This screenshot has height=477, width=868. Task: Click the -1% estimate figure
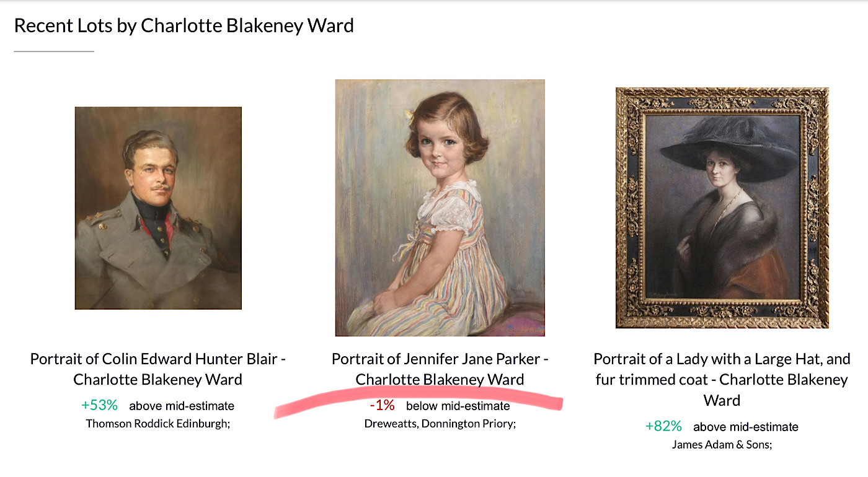click(x=382, y=406)
